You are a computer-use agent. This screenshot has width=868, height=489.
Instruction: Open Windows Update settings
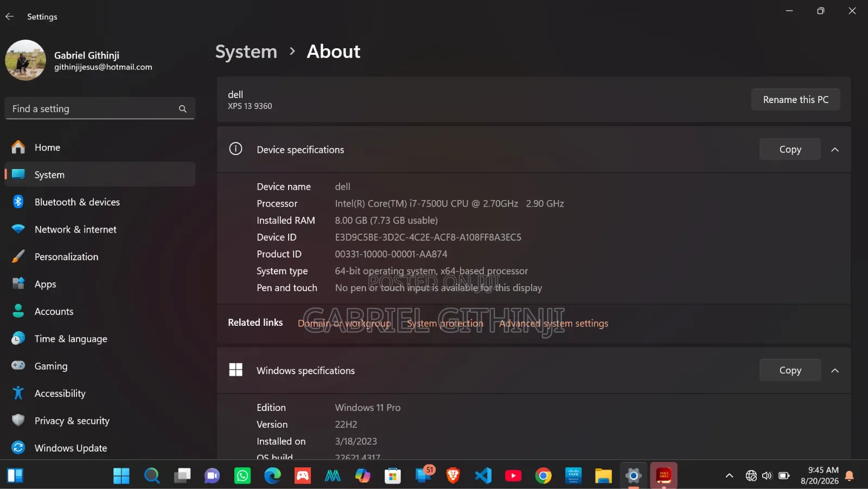[100, 448]
